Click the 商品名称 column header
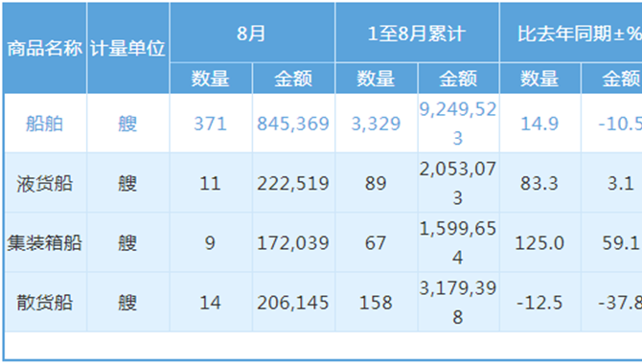Image resolution: width=642 pixels, height=364 pixels. coord(45,48)
